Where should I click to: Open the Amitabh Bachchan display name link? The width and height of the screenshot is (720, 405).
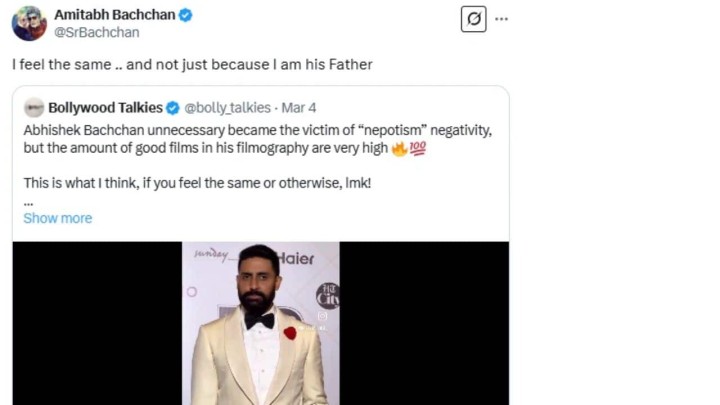[x=114, y=15]
